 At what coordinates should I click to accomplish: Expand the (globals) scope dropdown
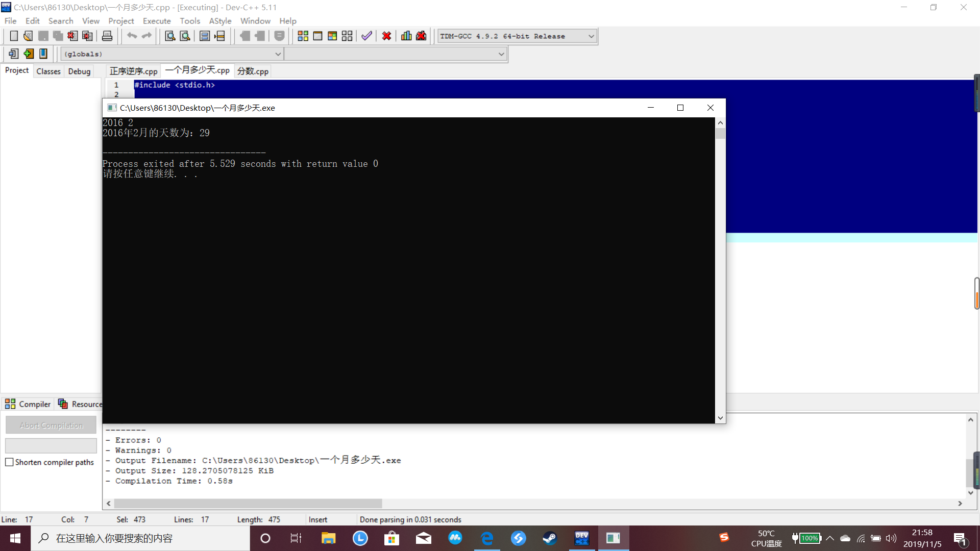[x=278, y=54]
